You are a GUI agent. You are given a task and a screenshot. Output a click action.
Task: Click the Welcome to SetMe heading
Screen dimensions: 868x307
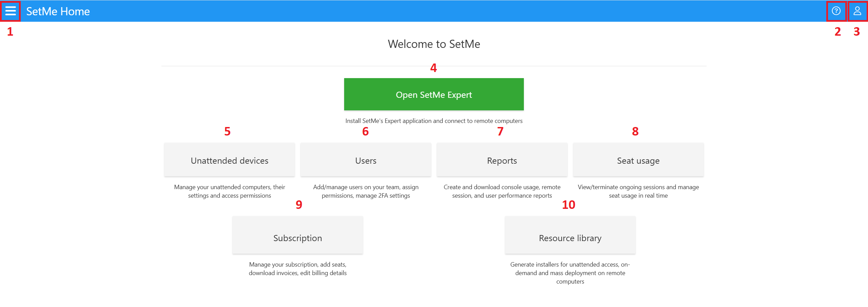click(434, 44)
